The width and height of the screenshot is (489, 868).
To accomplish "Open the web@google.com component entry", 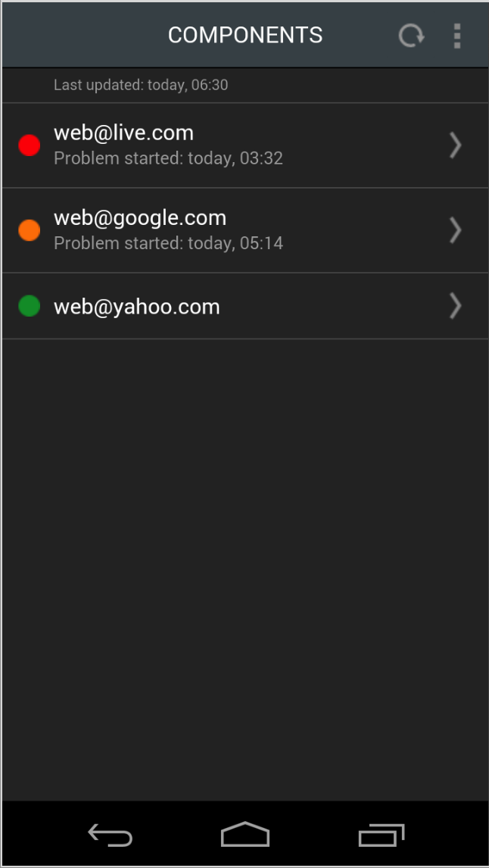I will (244, 230).
